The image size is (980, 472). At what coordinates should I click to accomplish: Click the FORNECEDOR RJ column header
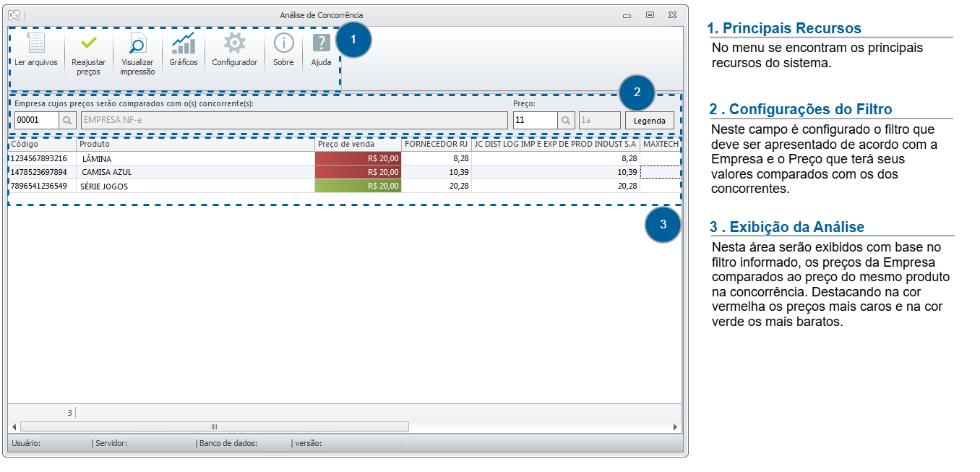pos(437,145)
